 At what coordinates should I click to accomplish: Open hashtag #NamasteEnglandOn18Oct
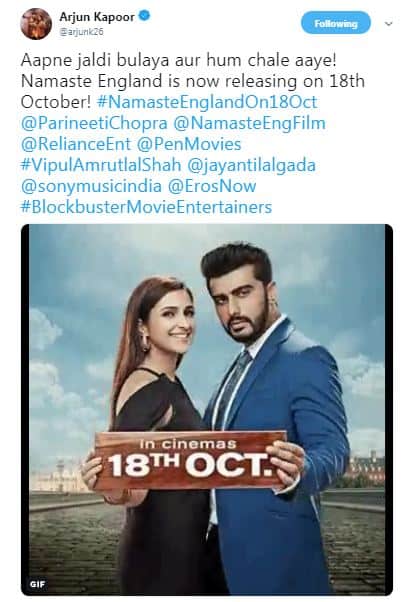207,102
